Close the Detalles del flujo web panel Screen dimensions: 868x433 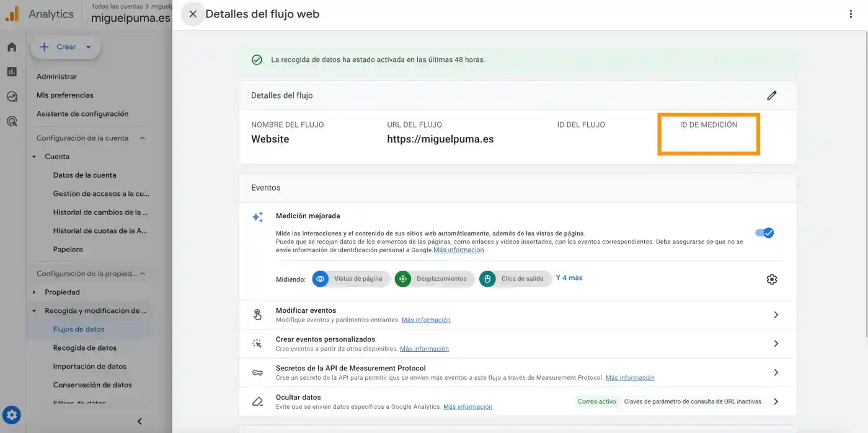pyautogui.click(x=193, y=14)
